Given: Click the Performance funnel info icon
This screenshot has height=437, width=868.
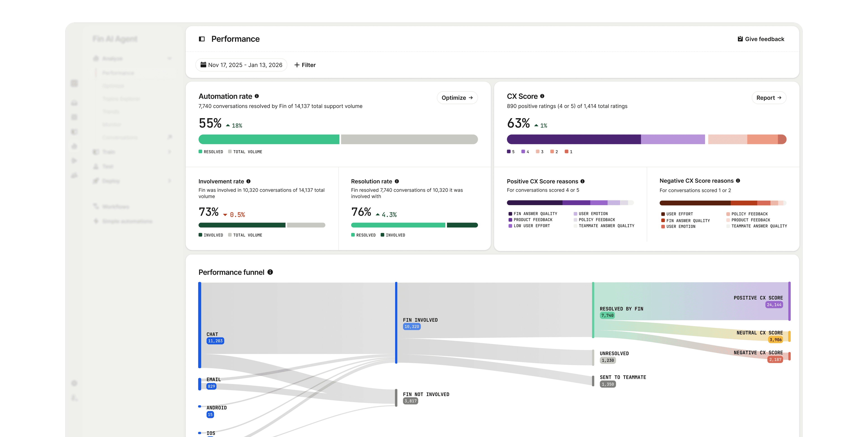Looking at the screenshot, I should (270, 272).
